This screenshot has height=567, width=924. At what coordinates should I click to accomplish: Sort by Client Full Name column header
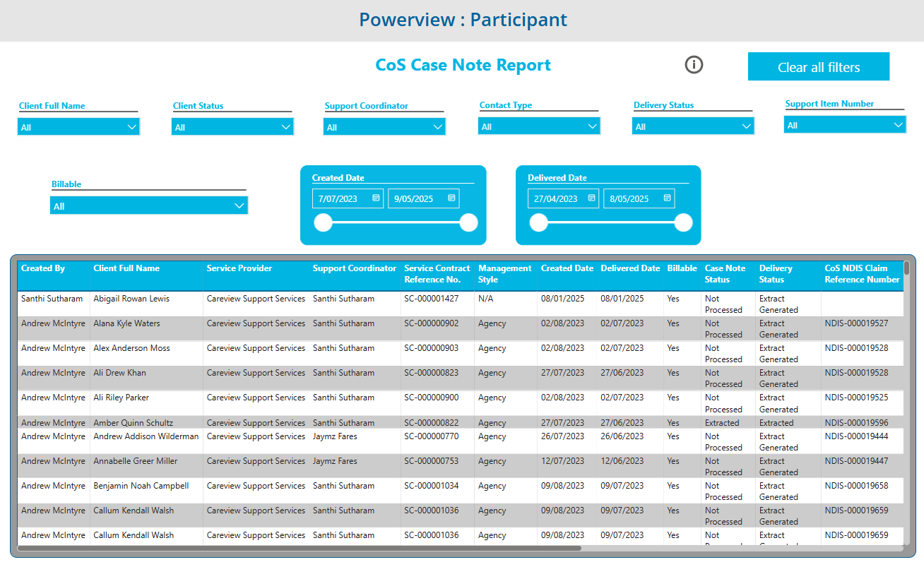(x=126, y=268)
